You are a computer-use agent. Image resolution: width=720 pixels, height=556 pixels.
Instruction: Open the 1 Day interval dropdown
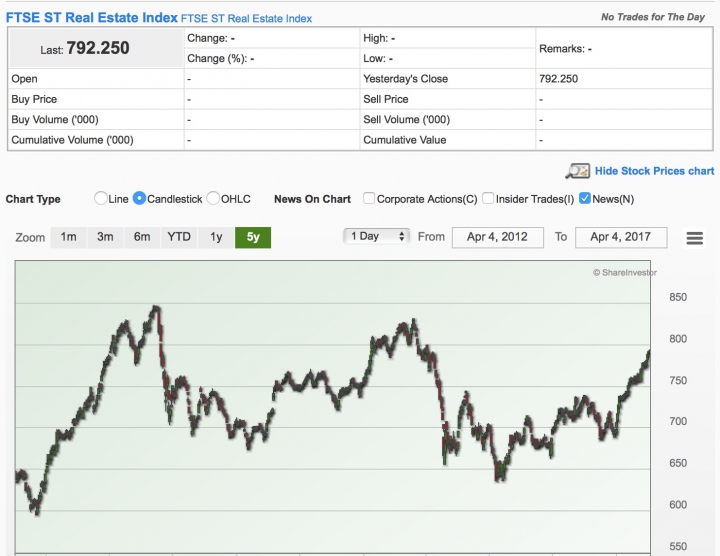pos(377,236)
